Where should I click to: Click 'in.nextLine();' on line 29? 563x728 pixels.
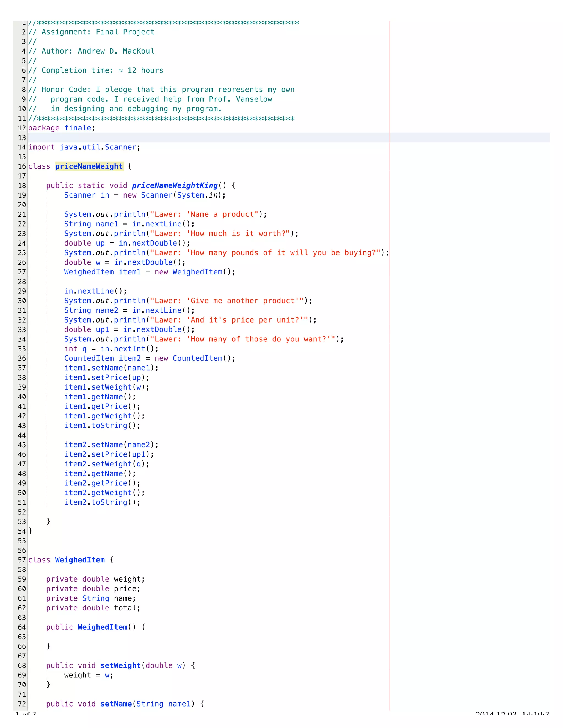[x=96, y=291]
